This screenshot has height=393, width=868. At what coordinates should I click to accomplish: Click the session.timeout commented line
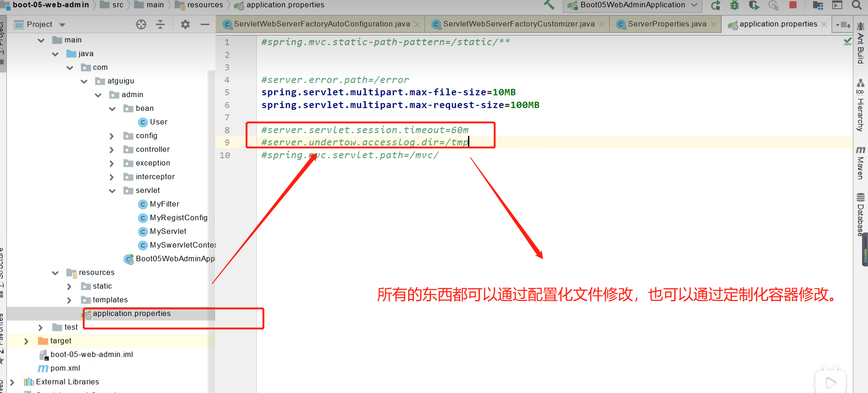point(365,130)
